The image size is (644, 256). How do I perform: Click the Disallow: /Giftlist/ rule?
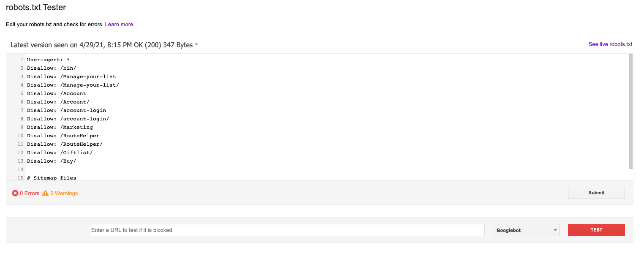(60, 153)
